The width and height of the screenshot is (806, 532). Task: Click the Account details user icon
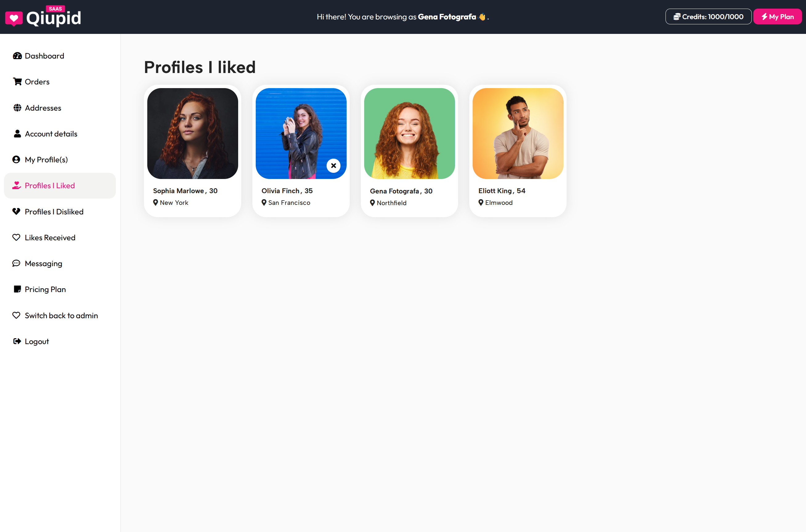[x=17, y=134]
